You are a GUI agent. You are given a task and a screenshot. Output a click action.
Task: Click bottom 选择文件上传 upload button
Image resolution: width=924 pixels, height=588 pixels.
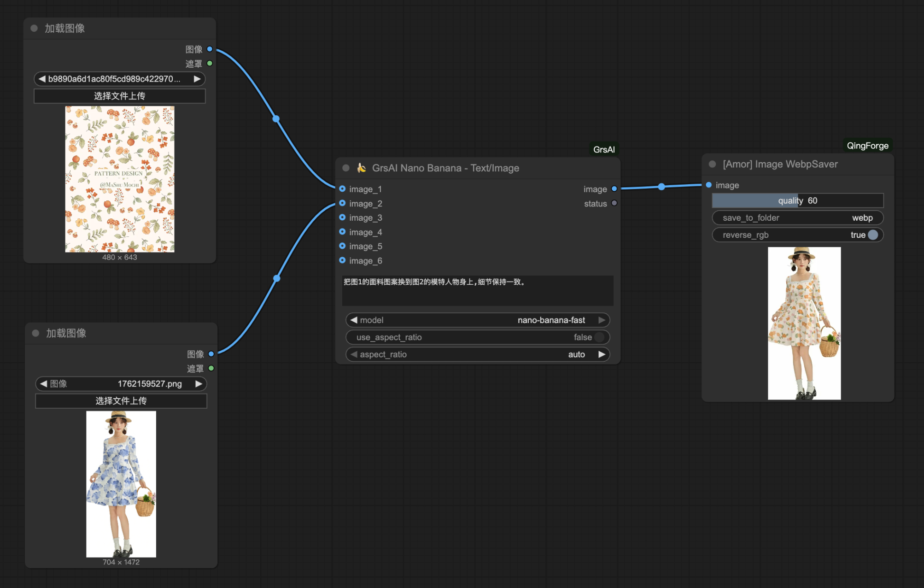pyautogui.click(x=121, y=401)
